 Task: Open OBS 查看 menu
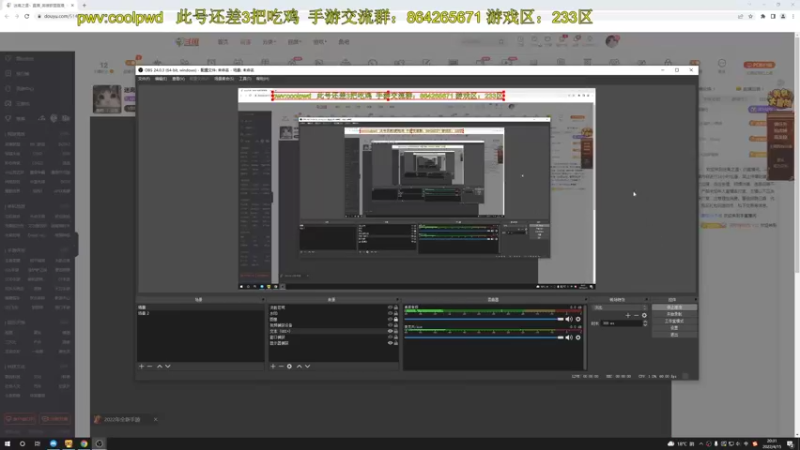pyautogui.click(x=178, y=79)
